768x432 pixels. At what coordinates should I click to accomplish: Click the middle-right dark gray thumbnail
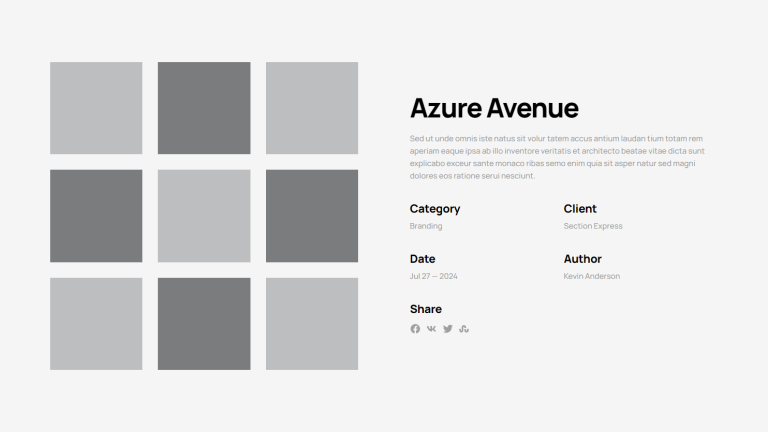[x=312, y=216]
